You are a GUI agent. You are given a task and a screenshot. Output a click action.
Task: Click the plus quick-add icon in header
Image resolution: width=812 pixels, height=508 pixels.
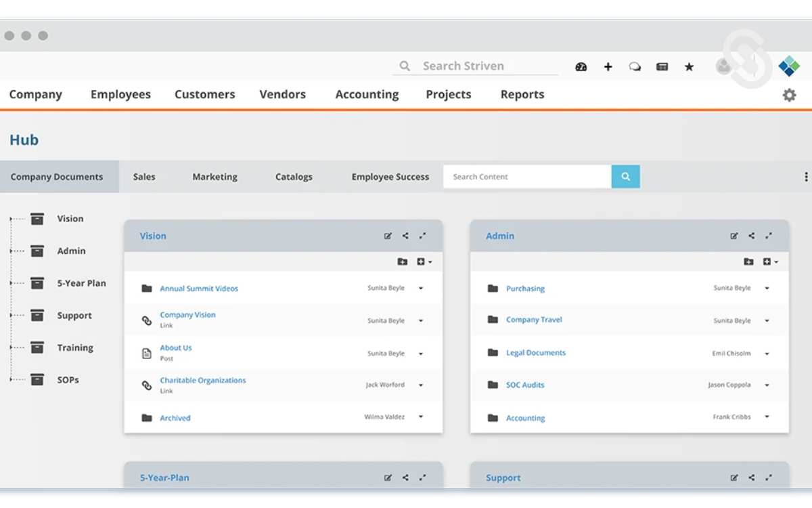[608, 66]
